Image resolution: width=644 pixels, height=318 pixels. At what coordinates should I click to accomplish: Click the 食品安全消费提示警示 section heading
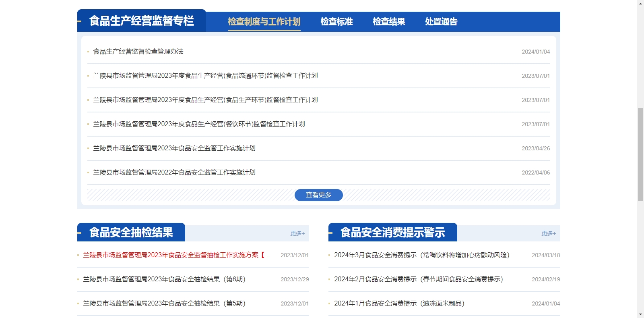pyautogui.click(x=393, y=233)
